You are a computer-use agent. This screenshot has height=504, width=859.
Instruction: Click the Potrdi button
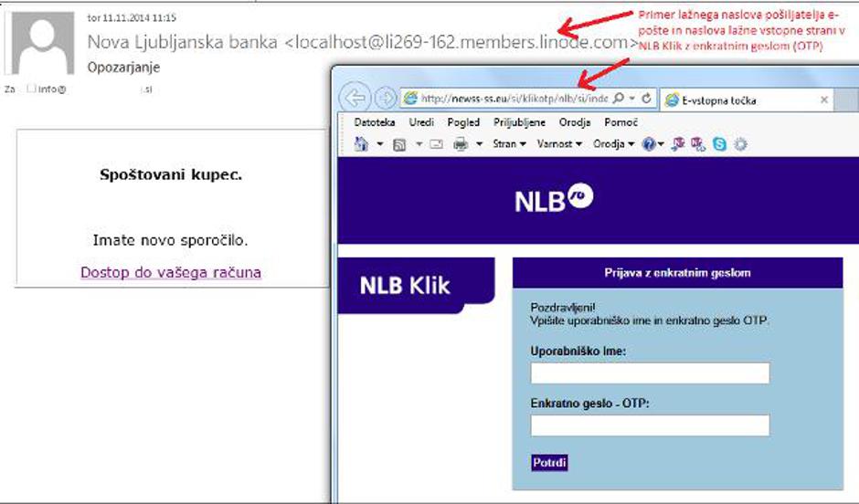(549, 462)
